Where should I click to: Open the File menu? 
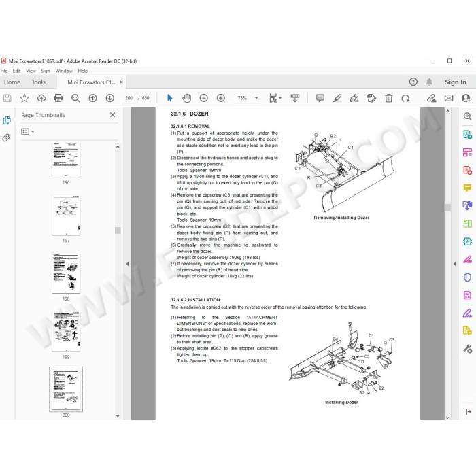point(4,71)
